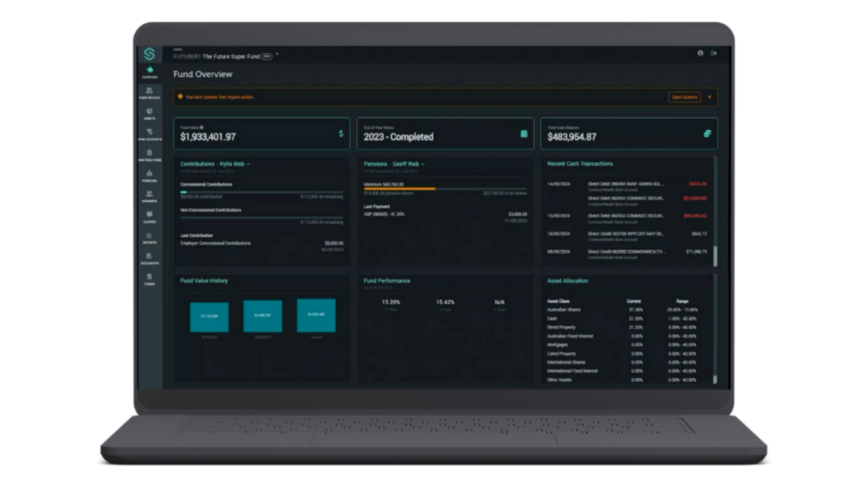
Task: Click the logout icon at top right
Action: coord(714,53)
